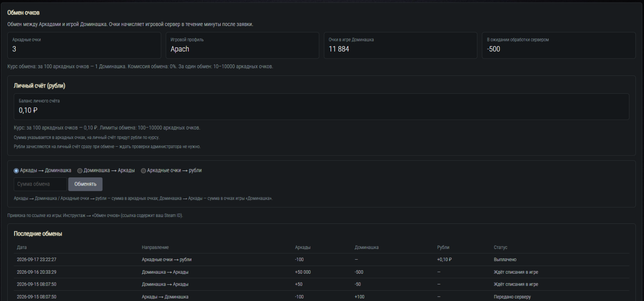
Task: Click the Дата column header
Action: (x=22, y=247)
